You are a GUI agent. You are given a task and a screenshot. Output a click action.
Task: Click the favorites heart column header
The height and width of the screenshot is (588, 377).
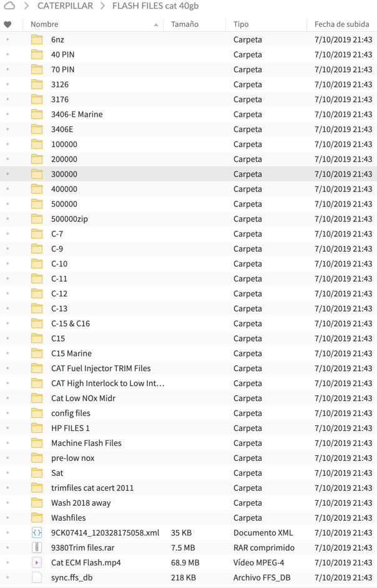click(x=7, y=24)
